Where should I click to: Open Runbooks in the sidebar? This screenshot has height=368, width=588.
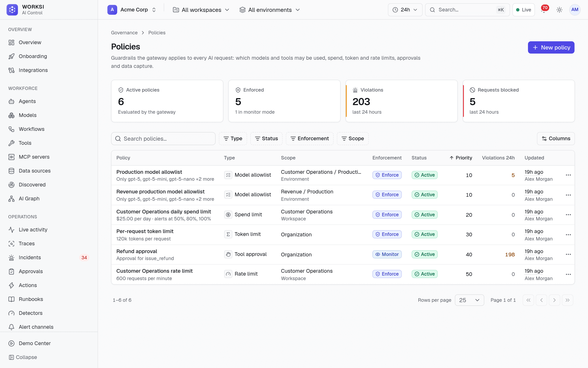pyautogui.click(x=49, y=299)
